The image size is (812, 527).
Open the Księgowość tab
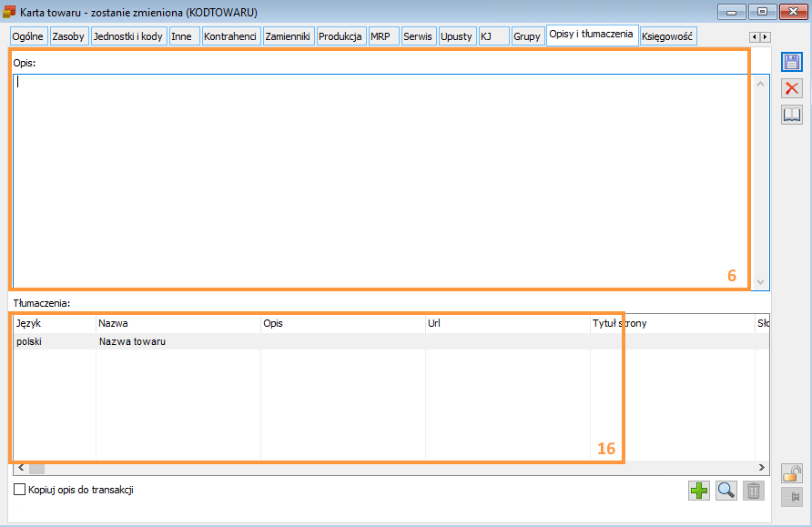(x=667, y=36)
